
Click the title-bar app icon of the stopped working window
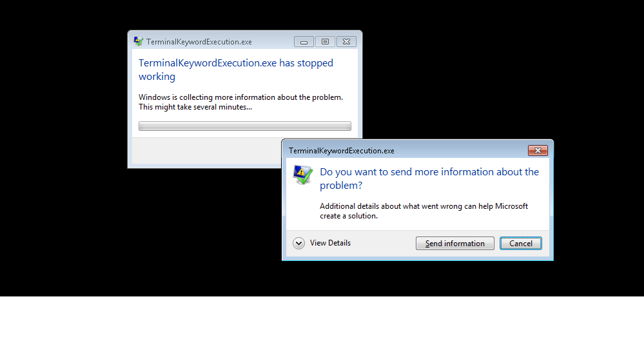(139, 41)
